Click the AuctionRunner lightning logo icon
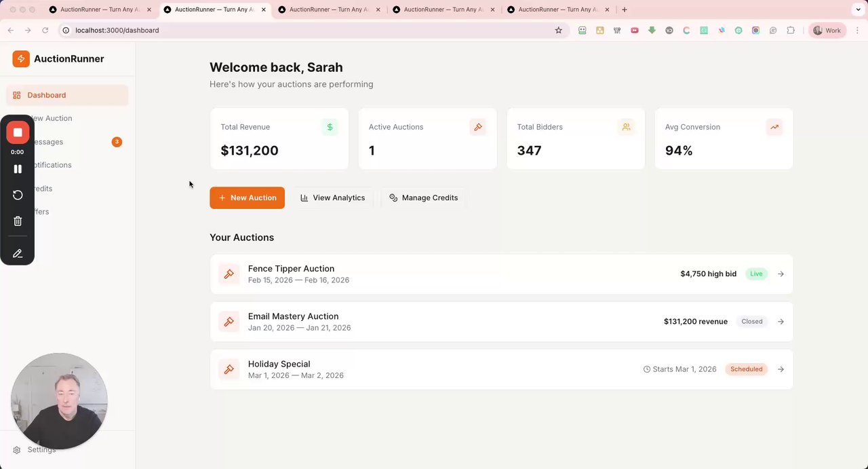 click(x=21, y=59)
